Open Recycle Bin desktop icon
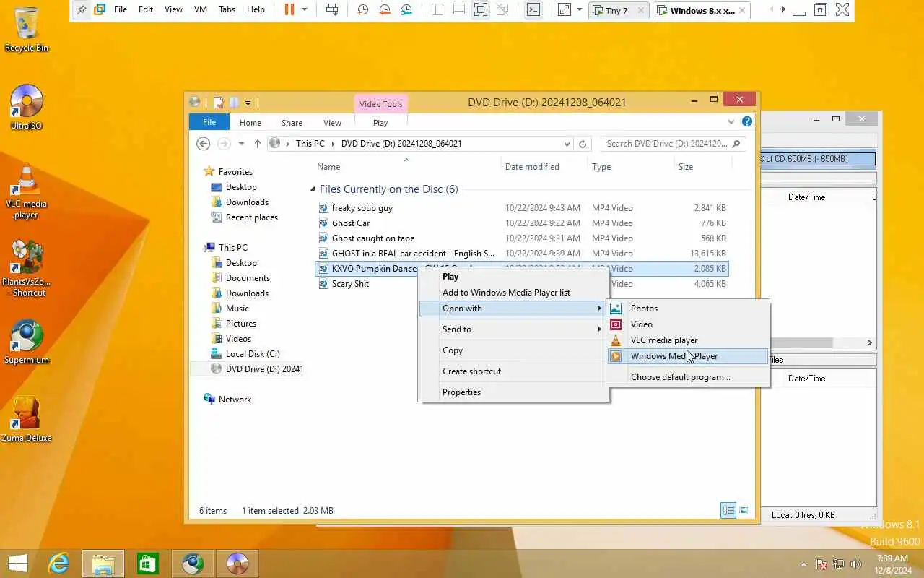The width and height of the screenshot is (924, 578). tap(27, 29)
